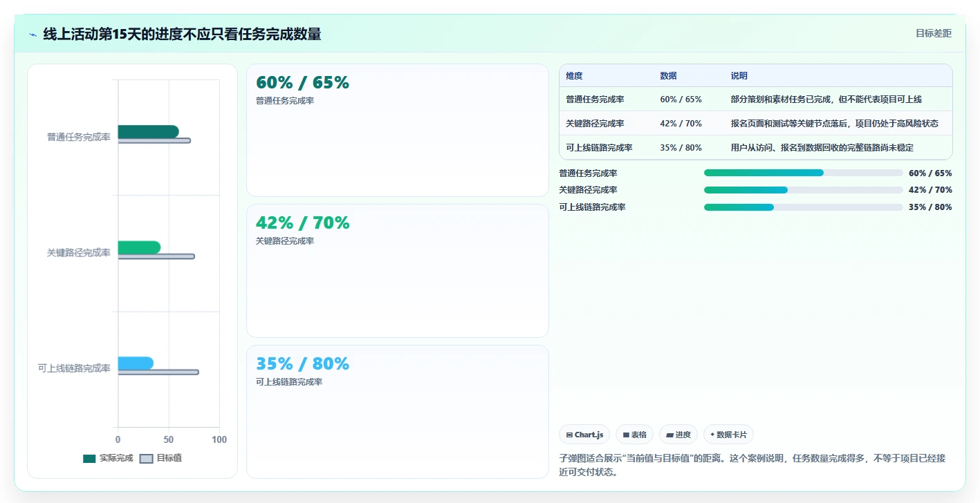Click the 数据卡片 tag chip
Screen dimensions: 980x503
click(728, 435)
